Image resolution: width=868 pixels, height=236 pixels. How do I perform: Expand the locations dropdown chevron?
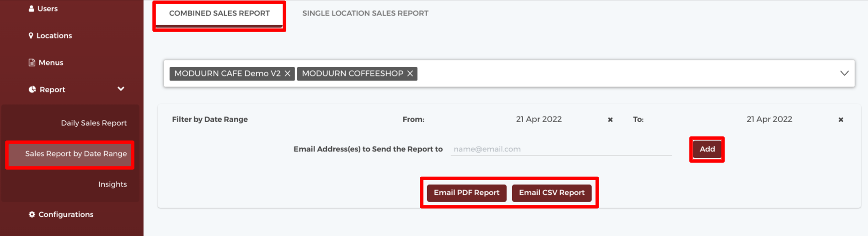(x=844, y=73)
